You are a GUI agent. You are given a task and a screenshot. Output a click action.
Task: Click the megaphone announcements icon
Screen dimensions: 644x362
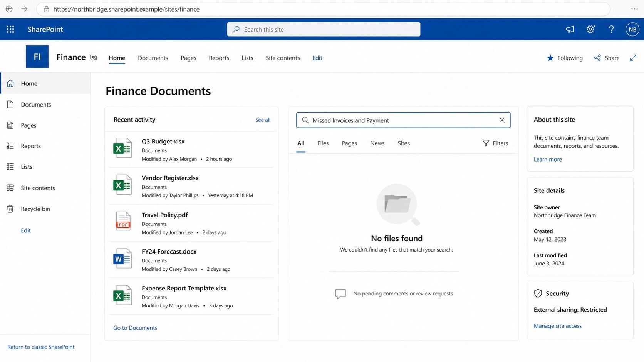[x=570, y=29]
